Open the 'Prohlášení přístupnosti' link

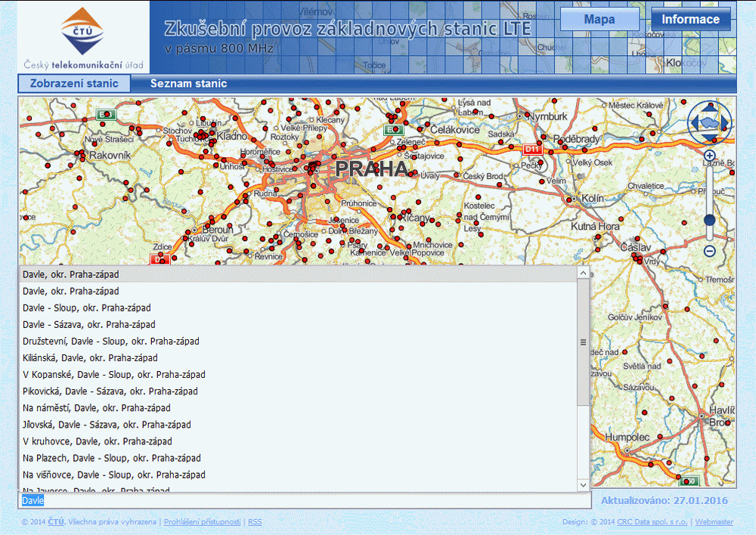tap(203, 521)
